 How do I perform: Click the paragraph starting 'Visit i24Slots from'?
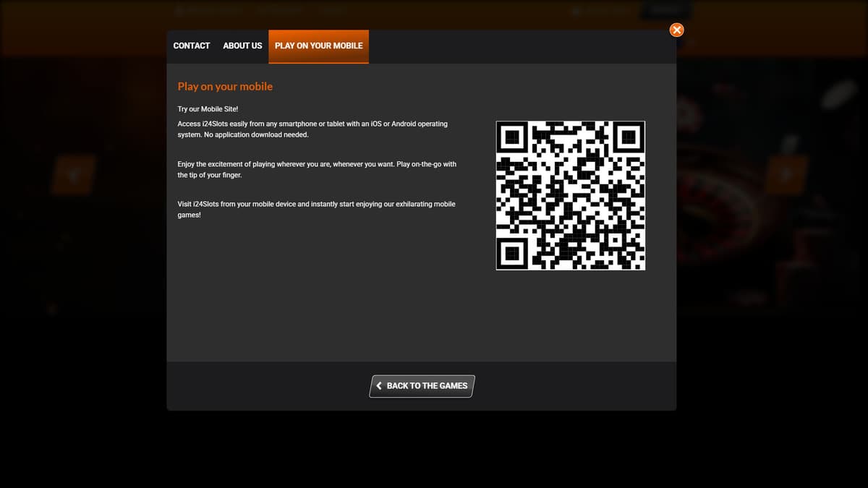(316, 210)
